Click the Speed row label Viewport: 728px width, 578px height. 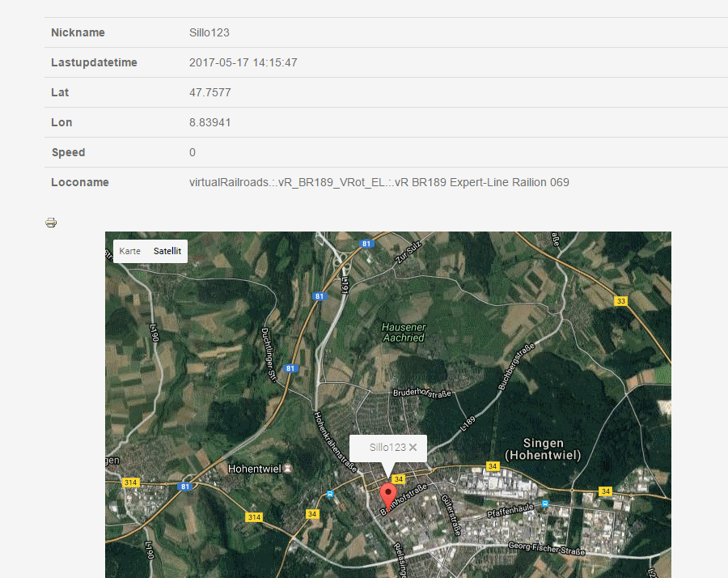tap(68, 152)
